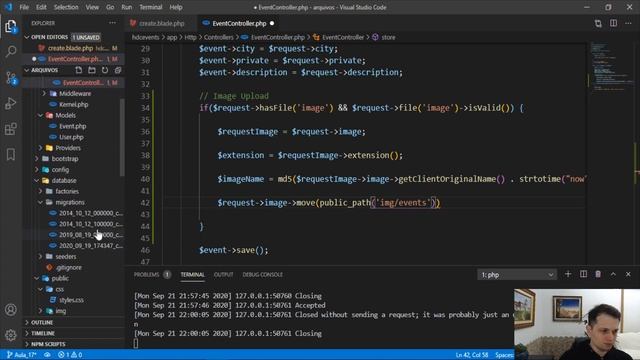
Task: Open the Run menu
Action: coord(127,7)
